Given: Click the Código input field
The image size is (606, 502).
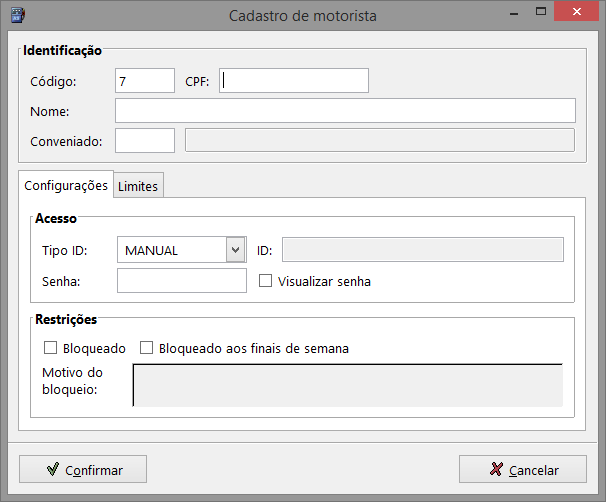Looking at the screenshot, I should (145, 81).
